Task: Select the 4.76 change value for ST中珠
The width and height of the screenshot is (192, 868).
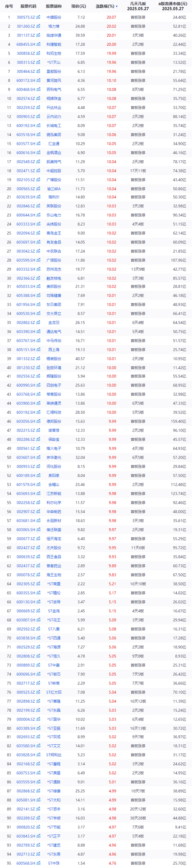Action: point(113,863)
